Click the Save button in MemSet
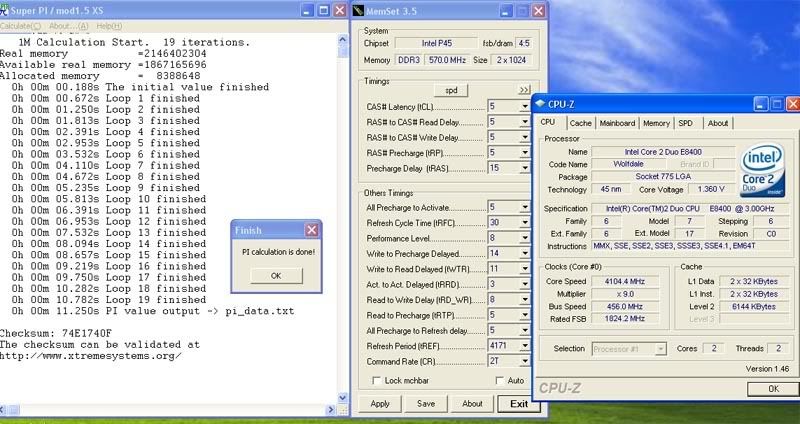Viewport: 800px width, 424px height. tap(426, 404)
